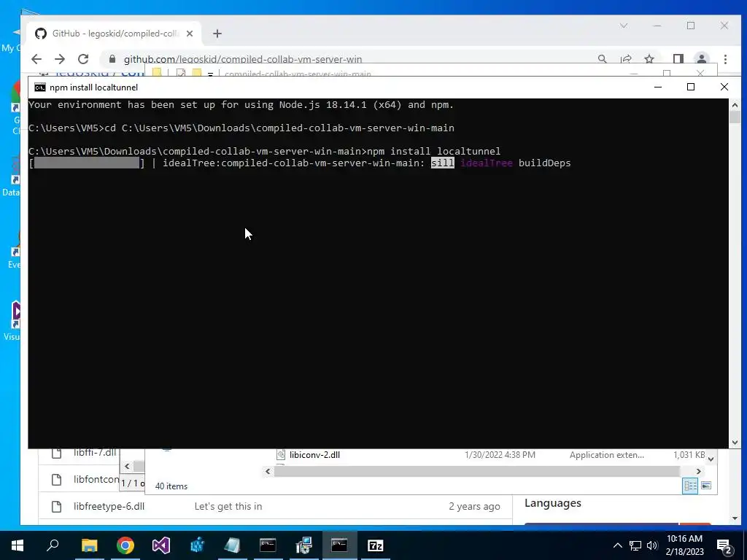747x560 pixels.
Task: Open libffi-7.dll file on GitHub
Action: (x=95, y=452)
